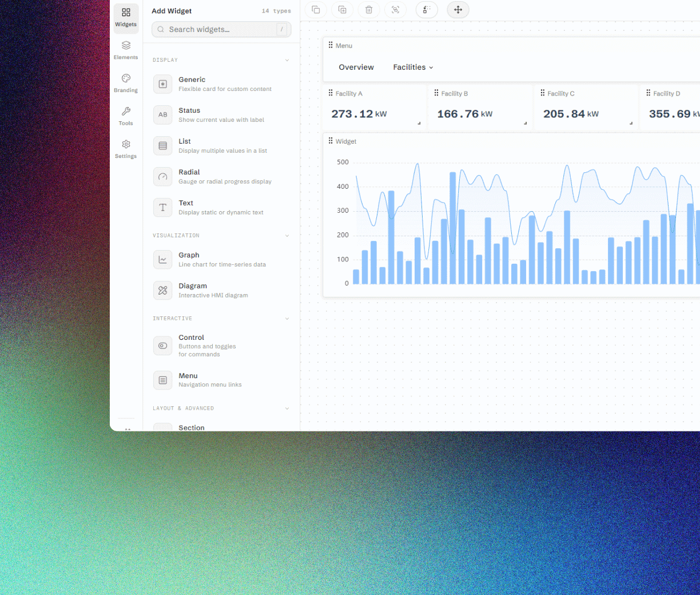
Task: Add a Text widget
Action: tap(221, 208)
